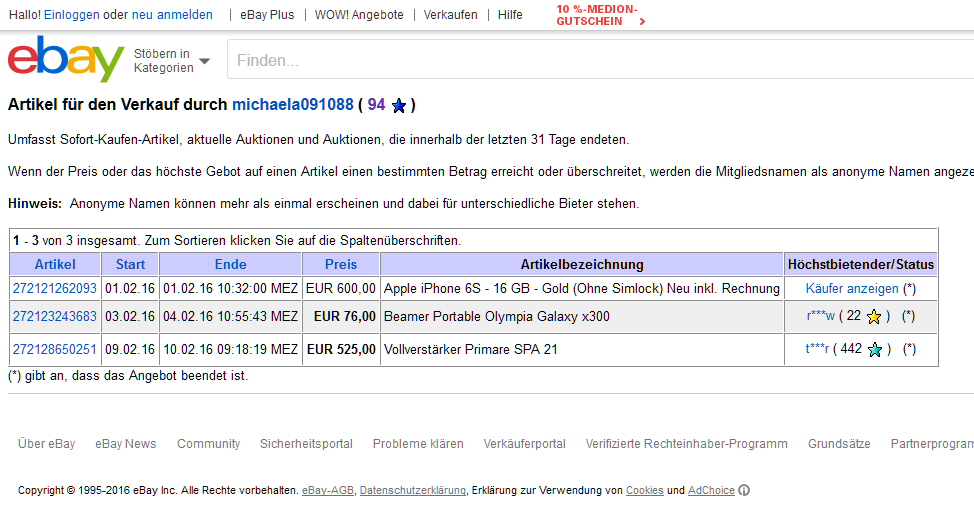
Task: Click Vollverstärker Primare SPA 21 text
Action: (471, 349)
